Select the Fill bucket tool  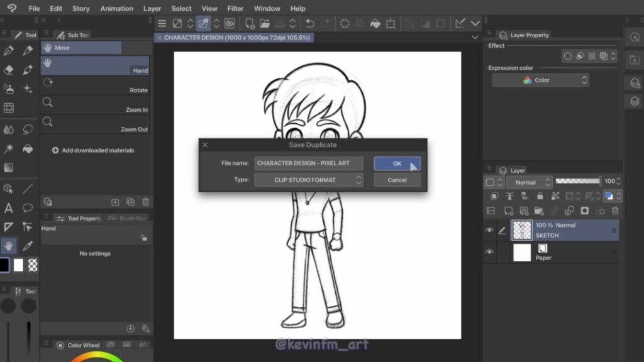tap(28, 149)
